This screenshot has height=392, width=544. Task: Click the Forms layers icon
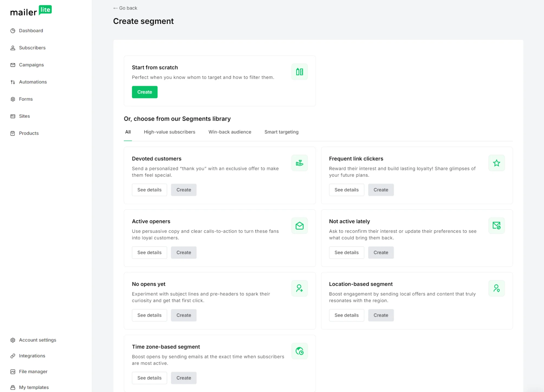13,99
